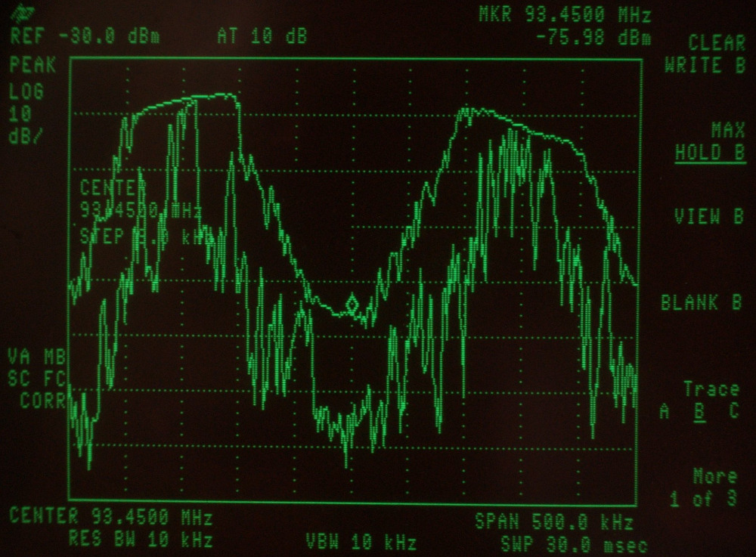The image size is (756, 557).
Task: Select underlined trace B option
Action: pyautogui.click(x=700, y=412)
